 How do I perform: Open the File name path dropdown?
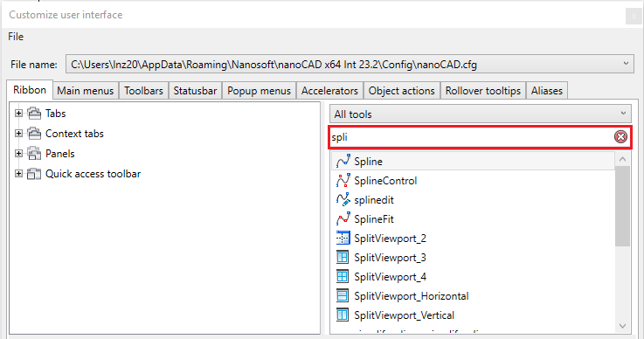350,65
